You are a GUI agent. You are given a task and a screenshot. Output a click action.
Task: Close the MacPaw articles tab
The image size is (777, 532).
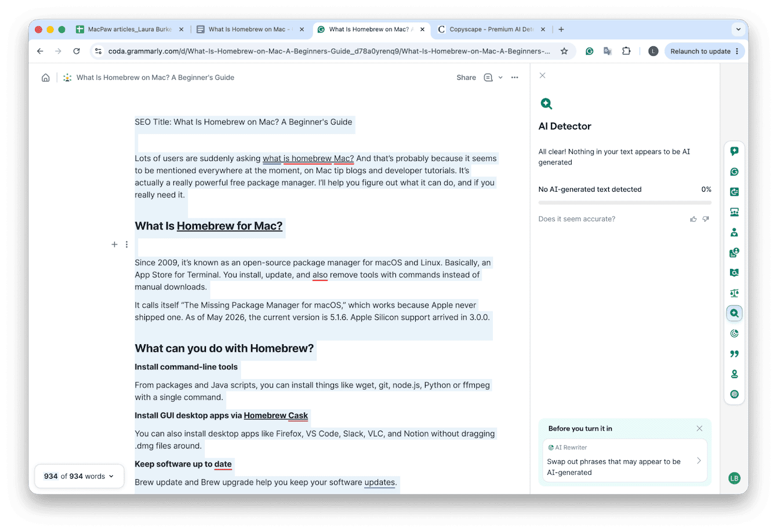181,29
